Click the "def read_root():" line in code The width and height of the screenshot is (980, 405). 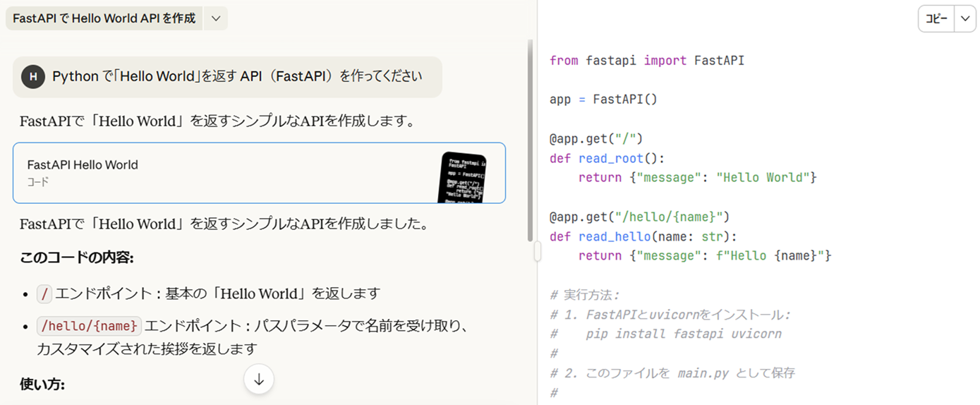point(607,158)
